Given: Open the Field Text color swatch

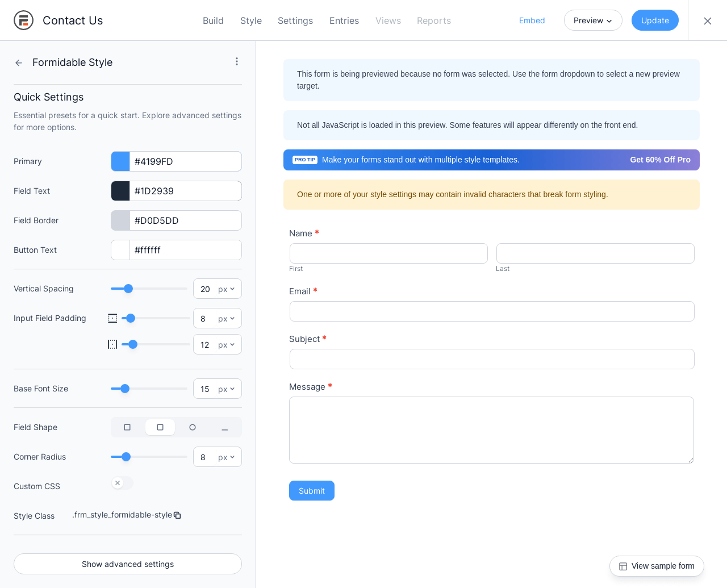Looking at the screenshot, I should coord(120,191).
